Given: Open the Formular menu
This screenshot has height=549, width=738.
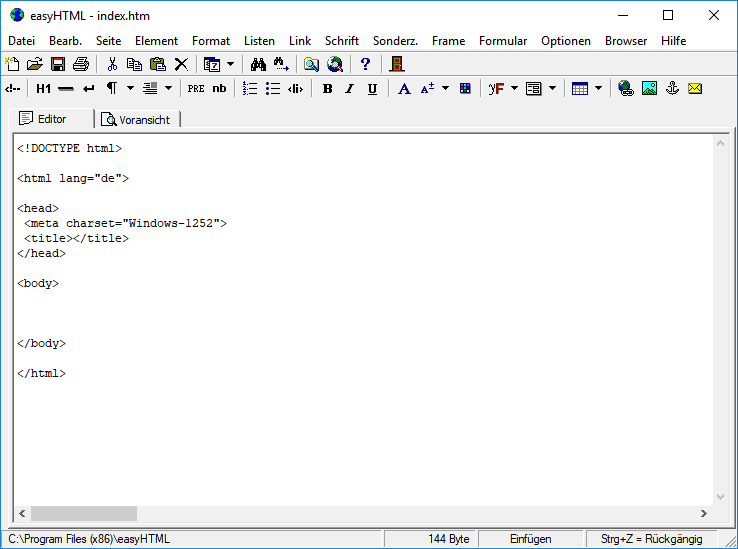Looking at the screenshot, I should click(x=503, y=41).
